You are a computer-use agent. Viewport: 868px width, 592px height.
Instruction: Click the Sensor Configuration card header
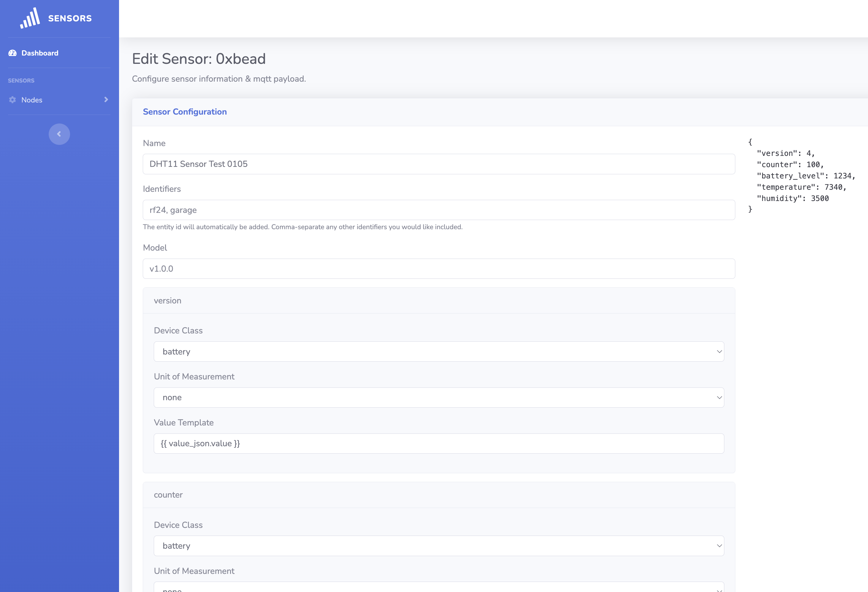pos(185,112)
